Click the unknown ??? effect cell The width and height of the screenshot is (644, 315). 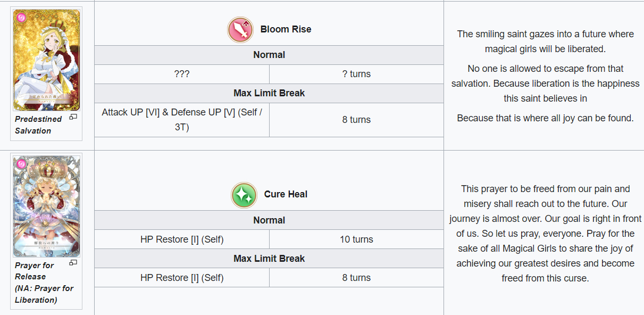(x=182, y=74)
